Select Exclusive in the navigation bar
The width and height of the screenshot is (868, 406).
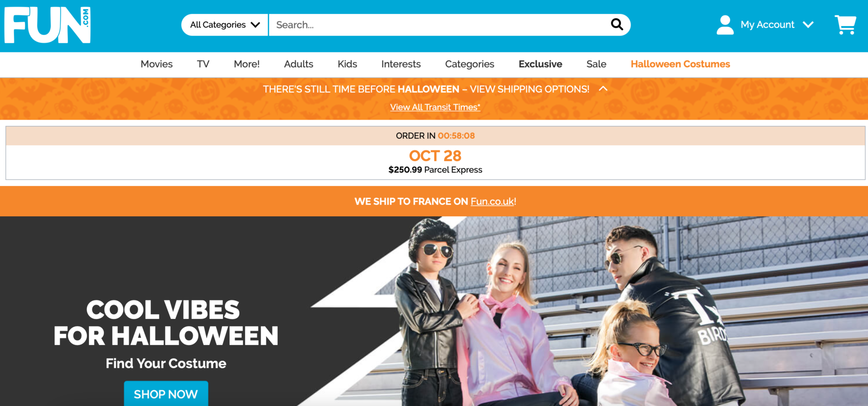click(540, 64)
